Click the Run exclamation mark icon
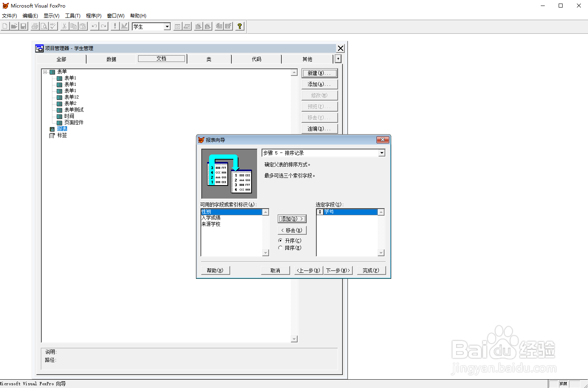 tap(115, 26)
